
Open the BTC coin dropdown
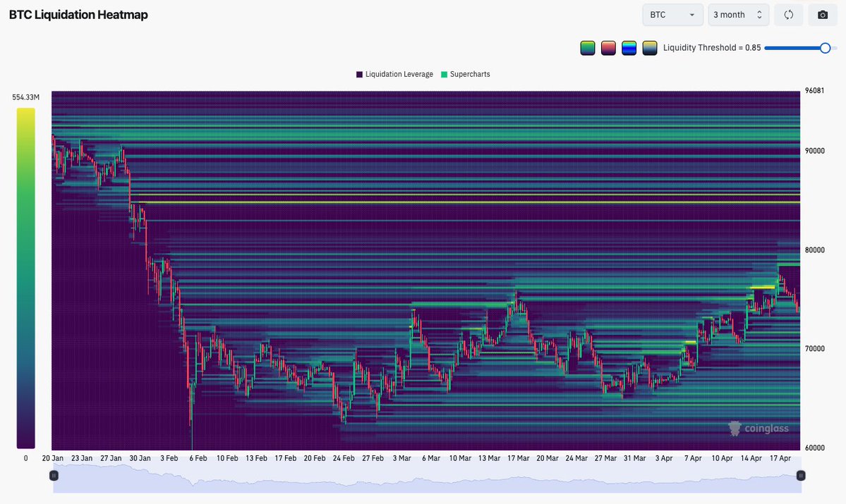pyautogui.click(x=672, y=15)
